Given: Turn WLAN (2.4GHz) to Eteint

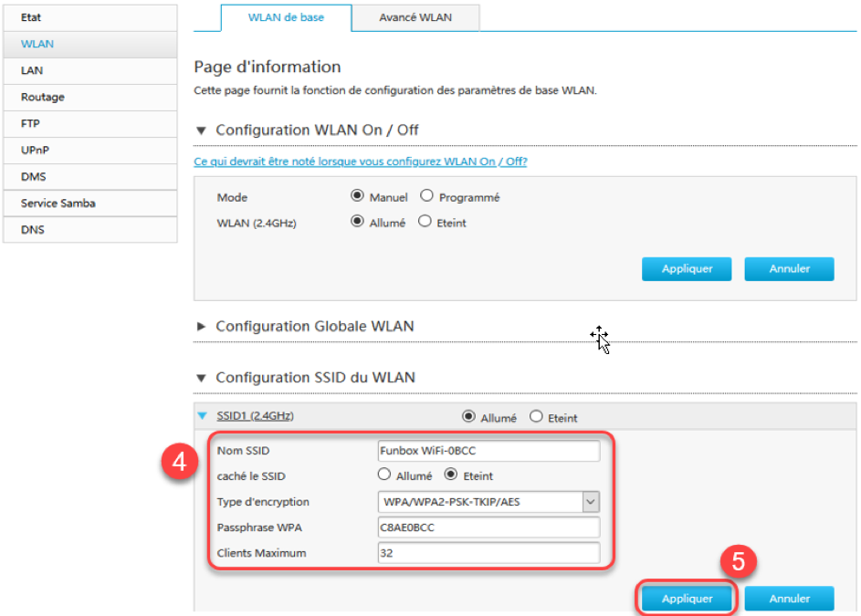Looking at the screenshot, I should [x=425, y=222].
